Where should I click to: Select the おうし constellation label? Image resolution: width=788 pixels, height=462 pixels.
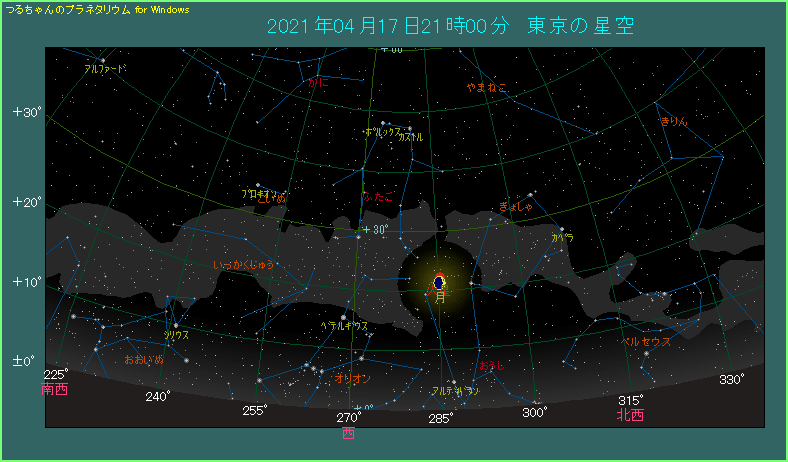tap(493, 366)
